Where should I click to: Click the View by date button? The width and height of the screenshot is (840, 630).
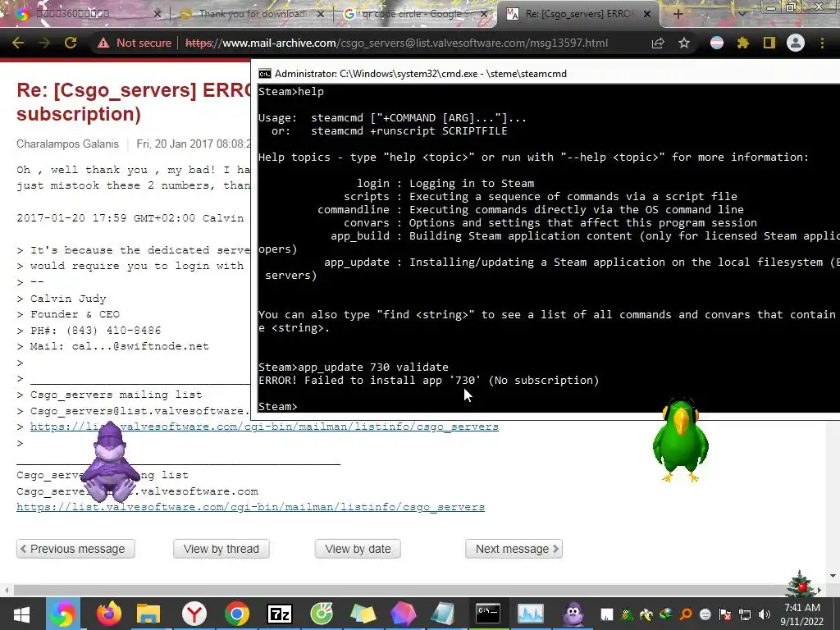click(358, 549)
